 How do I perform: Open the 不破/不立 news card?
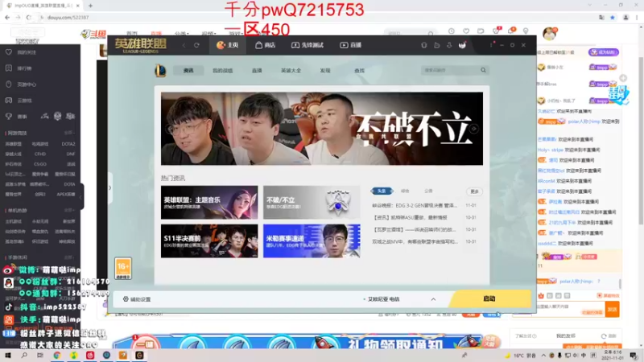[x=312, y=202]
